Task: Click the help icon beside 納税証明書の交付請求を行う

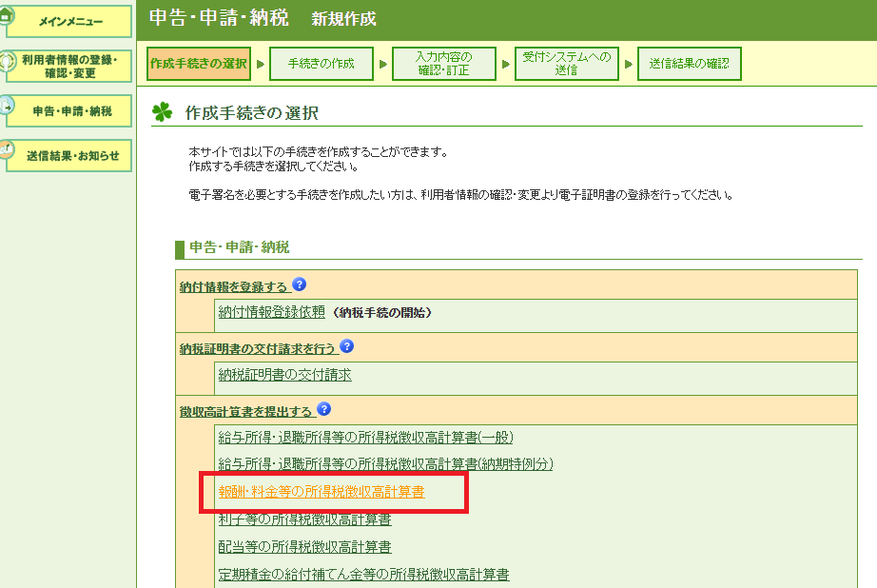Action: (346, 347)
